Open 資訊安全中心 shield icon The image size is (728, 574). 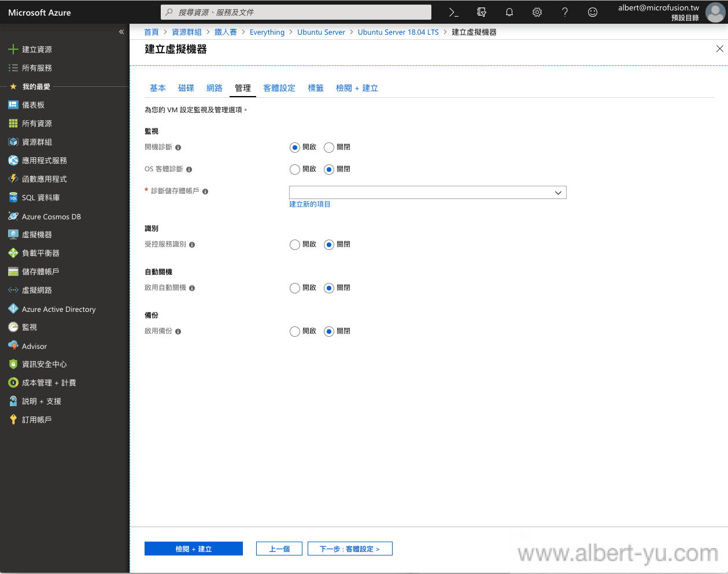tap(13, 364)
